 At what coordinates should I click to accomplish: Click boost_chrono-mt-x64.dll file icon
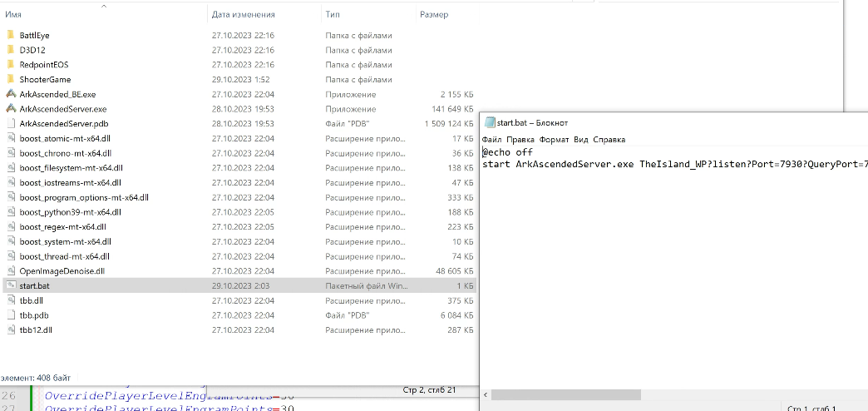[x=10, y=153]
